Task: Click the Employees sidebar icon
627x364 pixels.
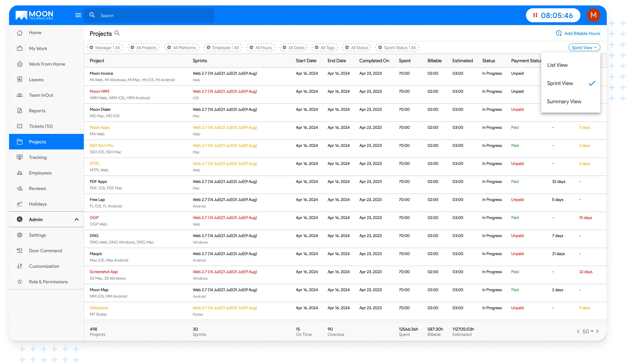Action: tap(20, 173)
